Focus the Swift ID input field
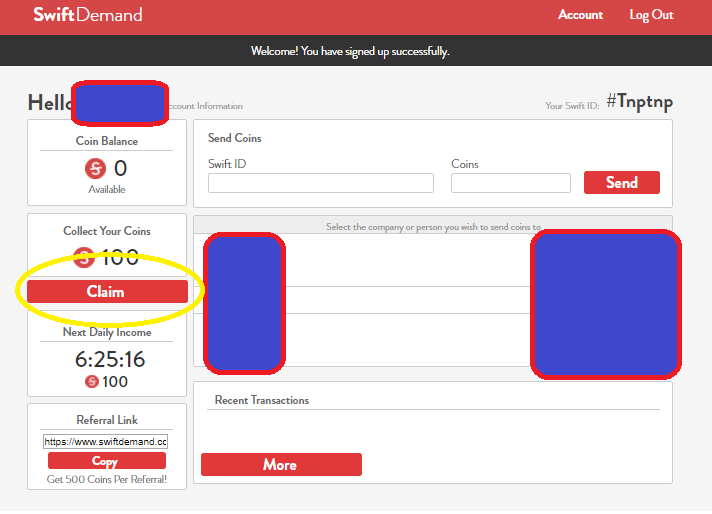The image size is (712, 514). [x=321, y=183]
